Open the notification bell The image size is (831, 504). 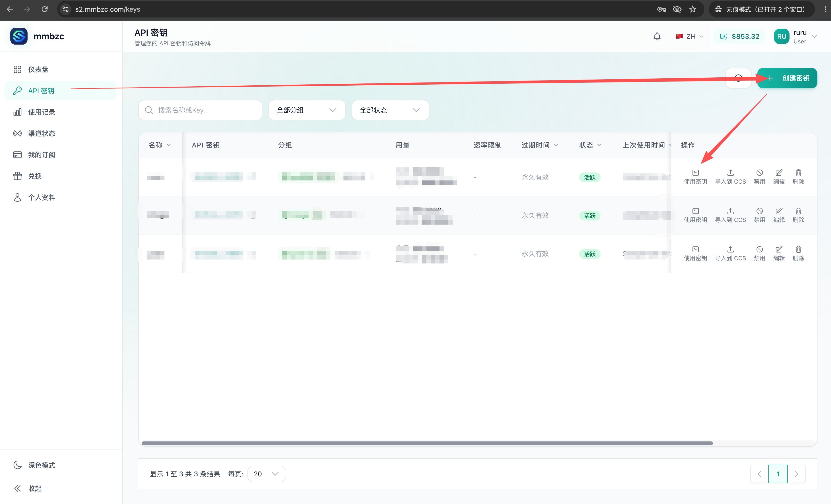tap(657, 36)
